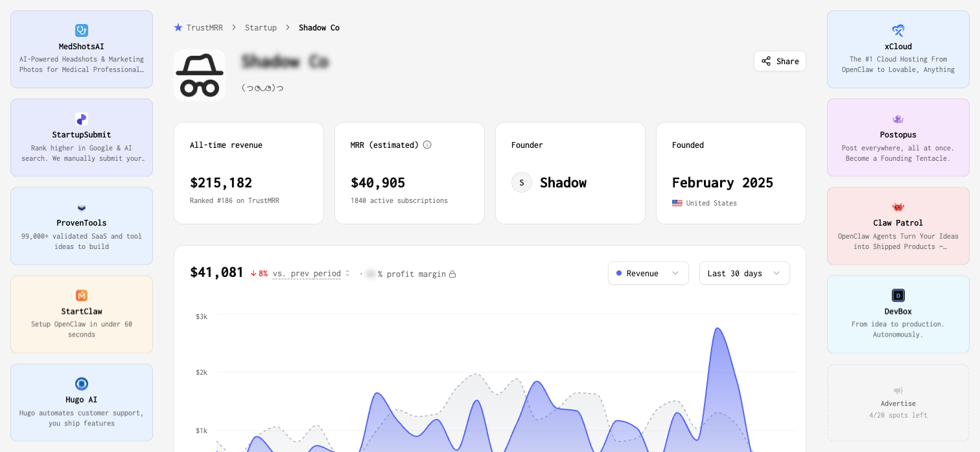Click the StartClaw orange icon
980x452 pixels.
click(x=82, y=296)
